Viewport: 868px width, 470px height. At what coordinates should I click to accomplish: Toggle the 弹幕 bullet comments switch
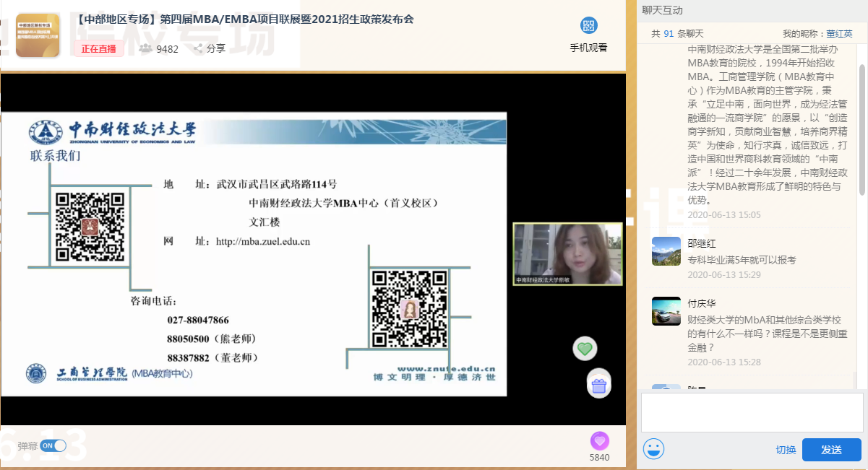point(53,445)
